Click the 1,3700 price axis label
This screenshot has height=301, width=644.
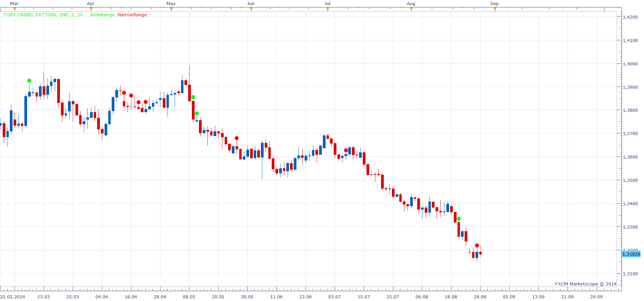(x=630, y=133)
